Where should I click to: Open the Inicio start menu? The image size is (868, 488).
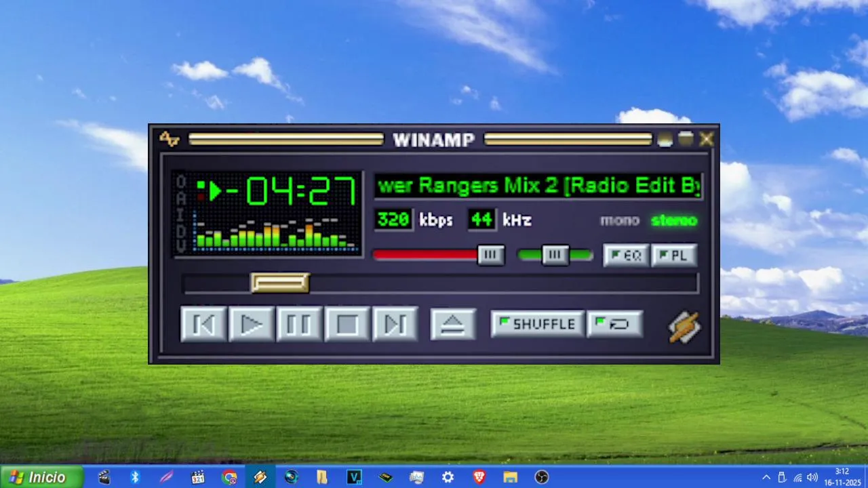[42, 477]
